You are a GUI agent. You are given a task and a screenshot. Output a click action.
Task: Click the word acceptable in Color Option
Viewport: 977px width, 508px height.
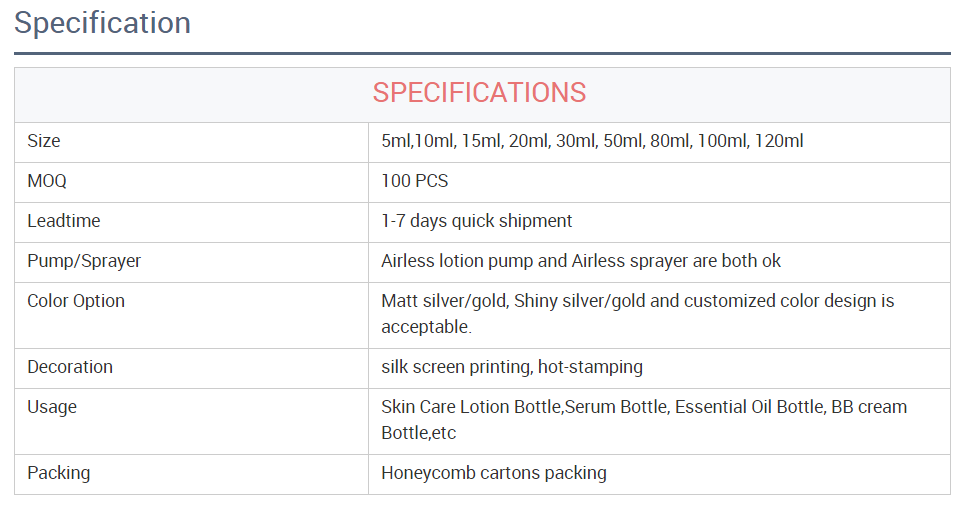pos(426,327)
